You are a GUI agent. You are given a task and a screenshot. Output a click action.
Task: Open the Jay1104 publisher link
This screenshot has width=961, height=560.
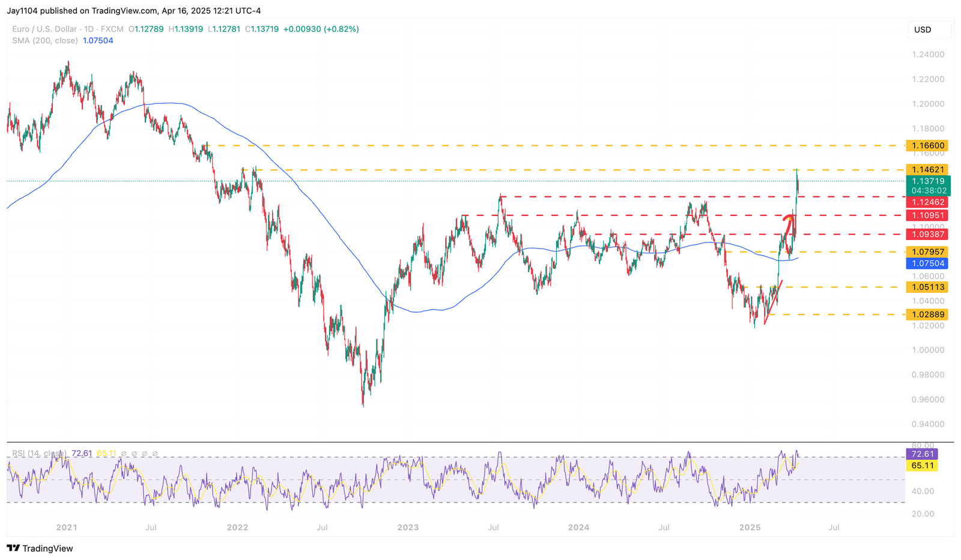click(x=20, y=10)
